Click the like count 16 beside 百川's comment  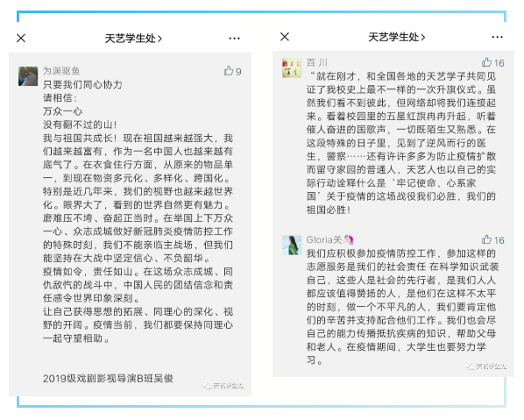click(499, 63)
